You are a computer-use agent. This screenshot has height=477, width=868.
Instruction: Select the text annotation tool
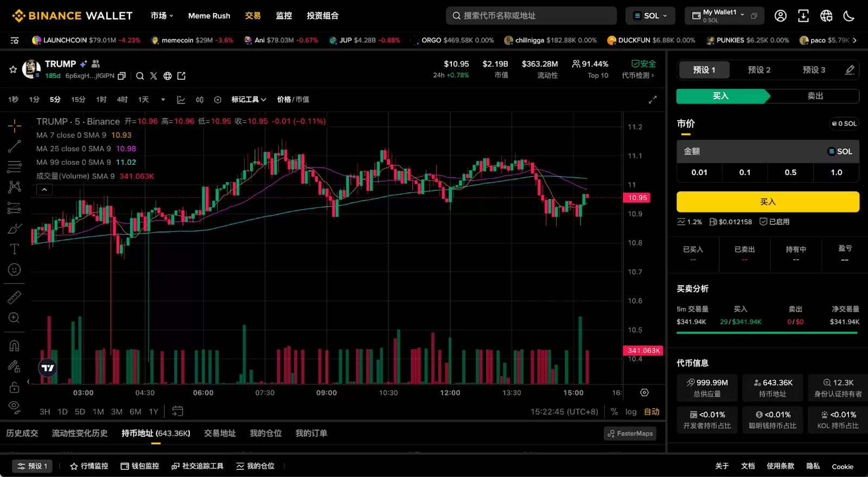tap(15, 249)
